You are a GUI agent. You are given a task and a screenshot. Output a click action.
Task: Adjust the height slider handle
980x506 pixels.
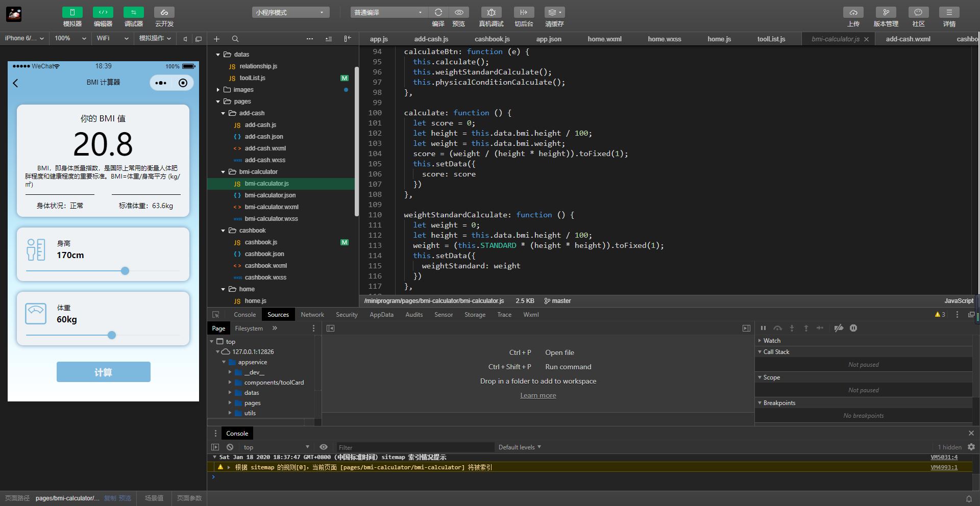click(x=125, y=271)
